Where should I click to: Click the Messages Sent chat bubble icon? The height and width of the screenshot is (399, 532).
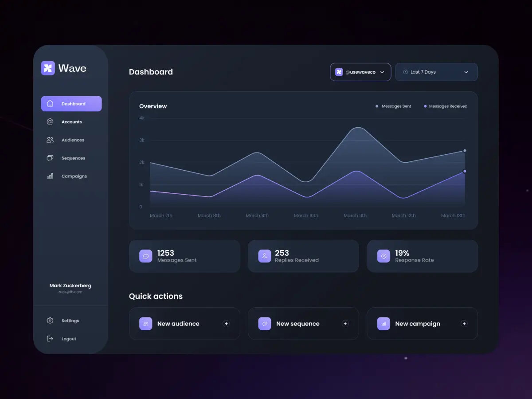[x=146, y=256]
